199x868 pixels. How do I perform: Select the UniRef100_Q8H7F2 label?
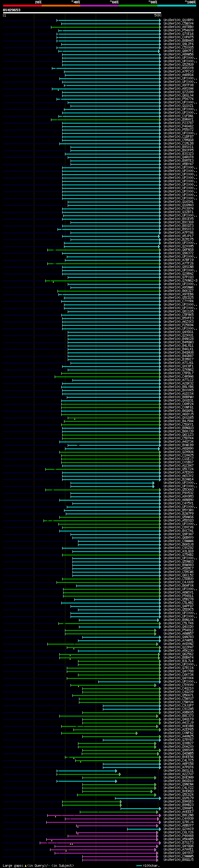[178, 51]
